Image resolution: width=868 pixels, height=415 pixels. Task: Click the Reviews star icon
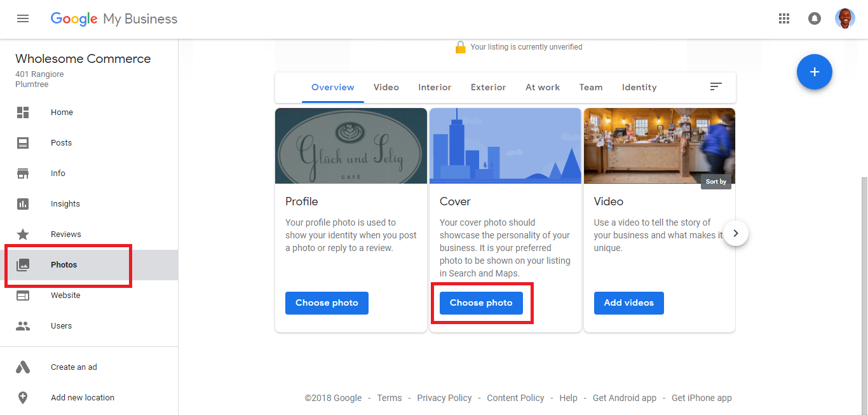(23, 235)
